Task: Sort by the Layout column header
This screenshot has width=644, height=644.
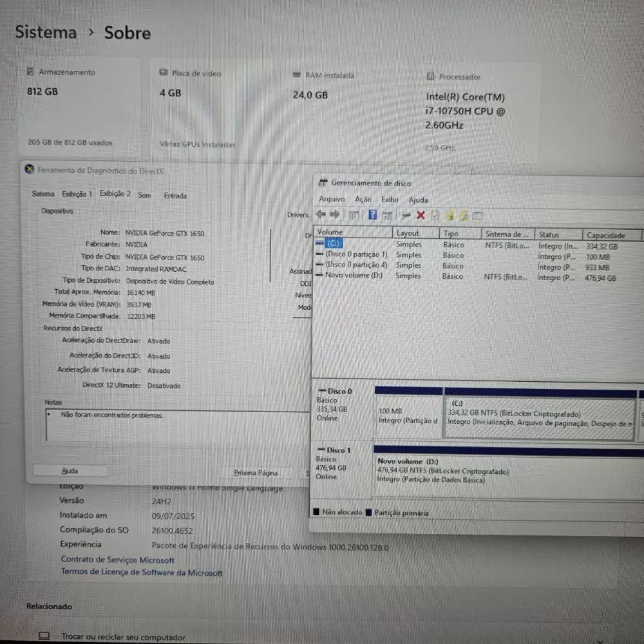Action: 415,233
